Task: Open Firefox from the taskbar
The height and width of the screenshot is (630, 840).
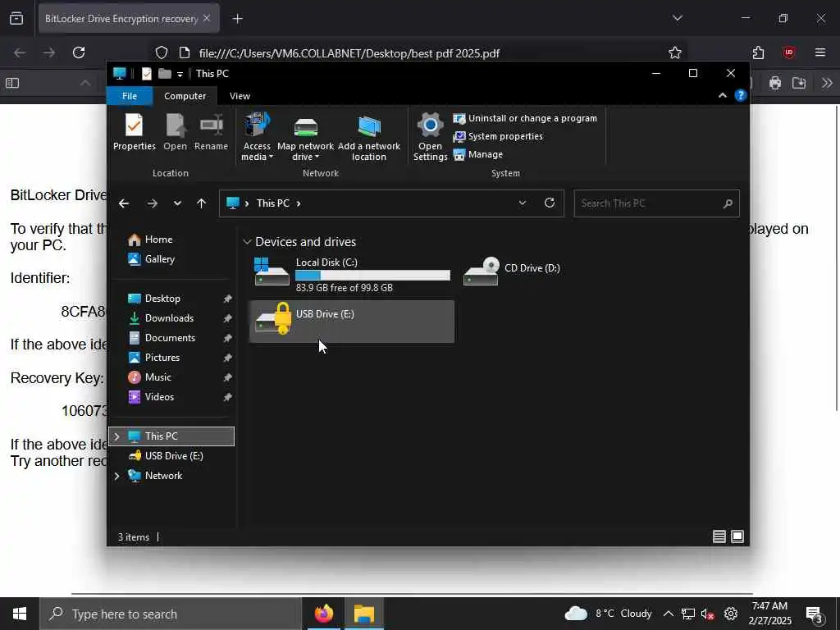Action: pyautogui.click(x=323, y=614)
